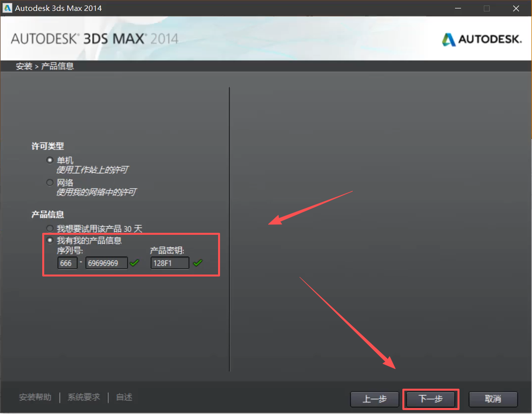
Task: Open the 安装帮助 installation help link
Action: point(35,397)
